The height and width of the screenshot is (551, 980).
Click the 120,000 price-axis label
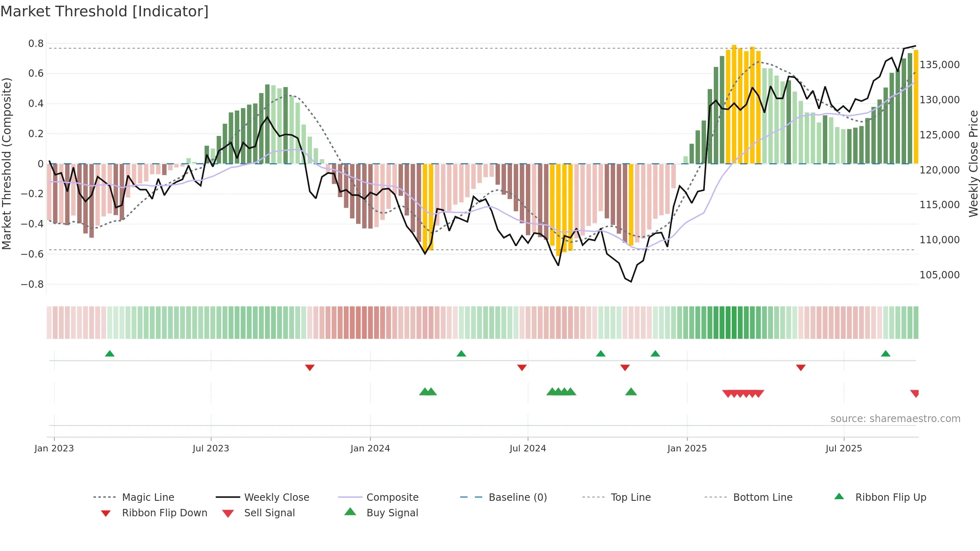pyautogui.click(x=940, y=170)
